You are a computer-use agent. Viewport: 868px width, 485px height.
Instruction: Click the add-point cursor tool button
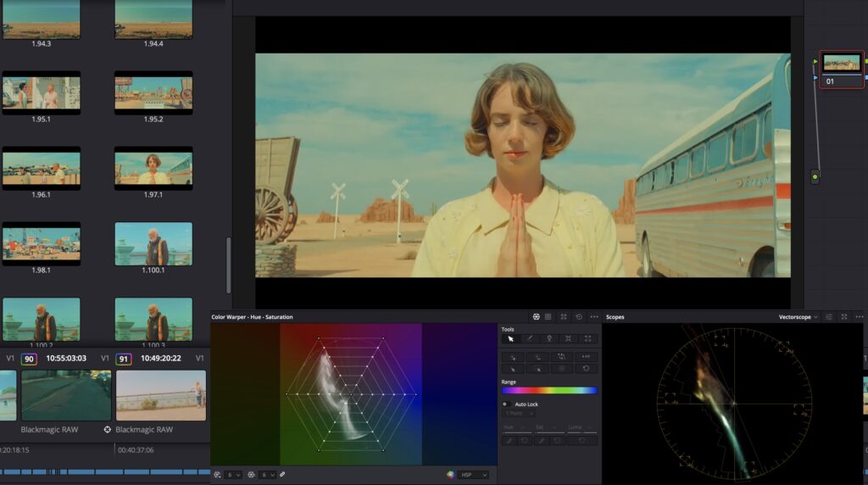pyautogui.click(x=513, y=357)
